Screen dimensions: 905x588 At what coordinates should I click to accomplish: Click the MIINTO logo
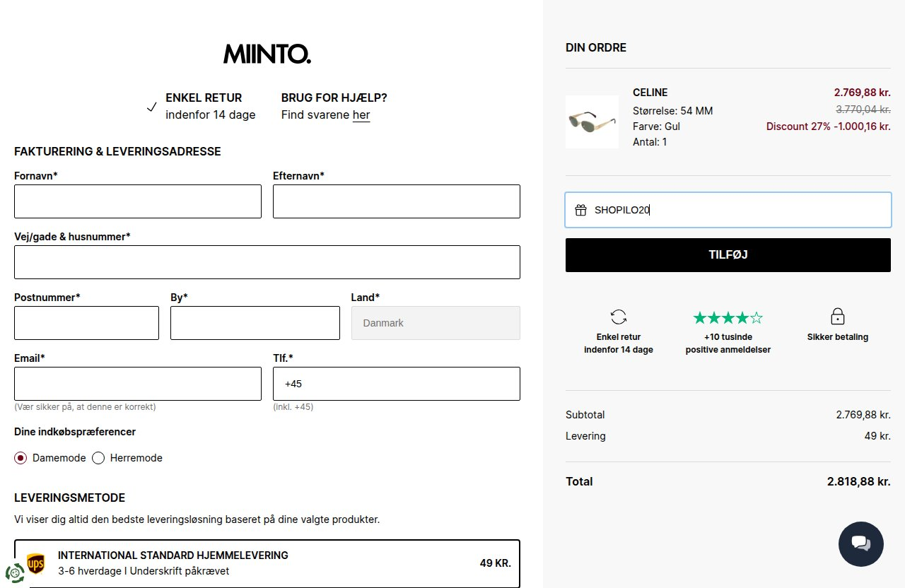pyautogui.click(x=267, y=54)
